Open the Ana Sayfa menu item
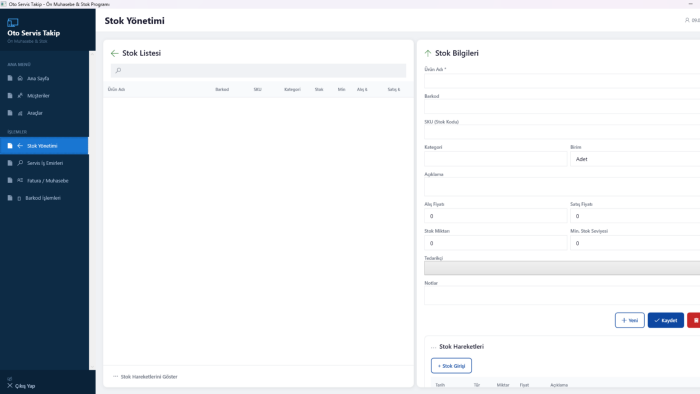 44,78
